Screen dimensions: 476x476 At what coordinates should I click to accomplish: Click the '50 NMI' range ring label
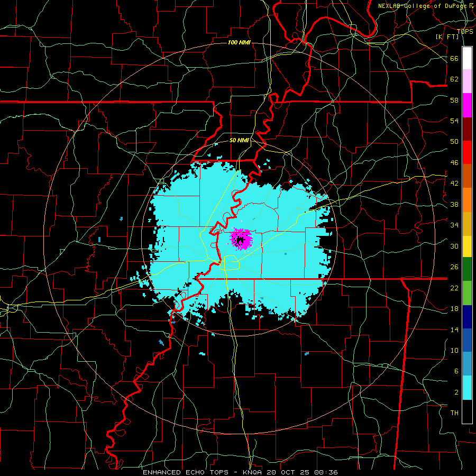(x=239, y=140)
